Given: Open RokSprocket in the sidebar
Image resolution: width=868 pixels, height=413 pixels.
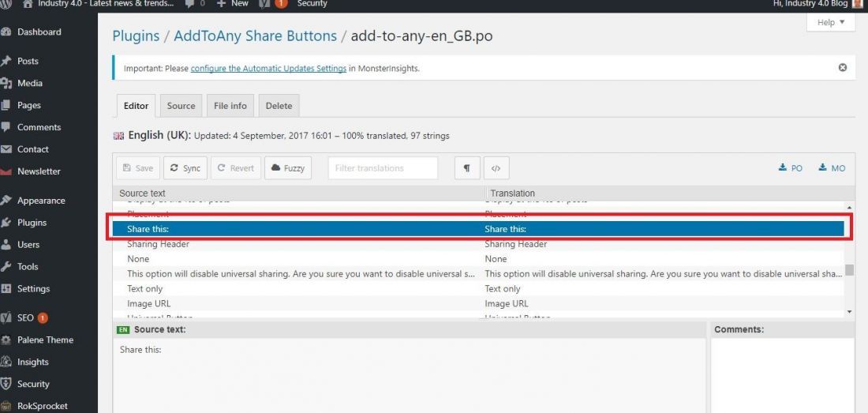Looking at the screenshot, I should click(x=42, y=407).
